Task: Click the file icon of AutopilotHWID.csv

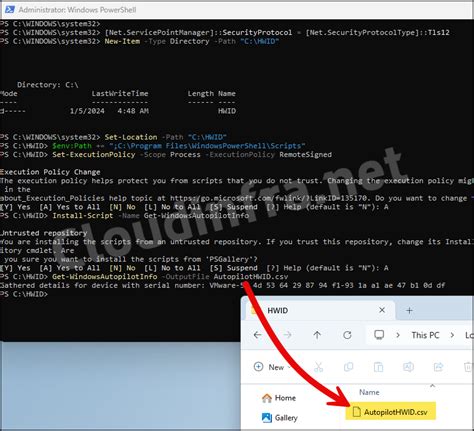Action: pyautogui.click(x=356, y=412)
